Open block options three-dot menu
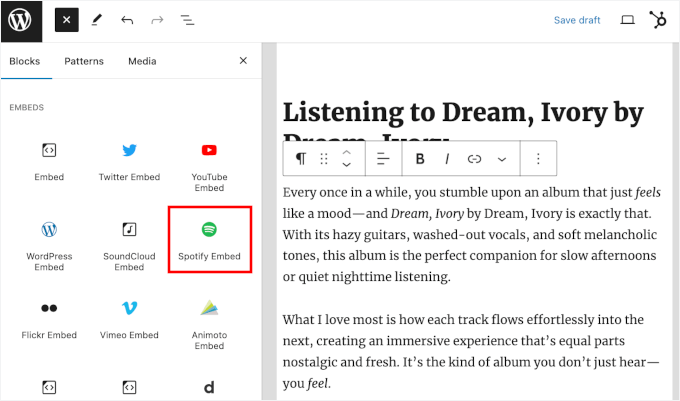Screen dimensions: 680x401 pos(539,159)
